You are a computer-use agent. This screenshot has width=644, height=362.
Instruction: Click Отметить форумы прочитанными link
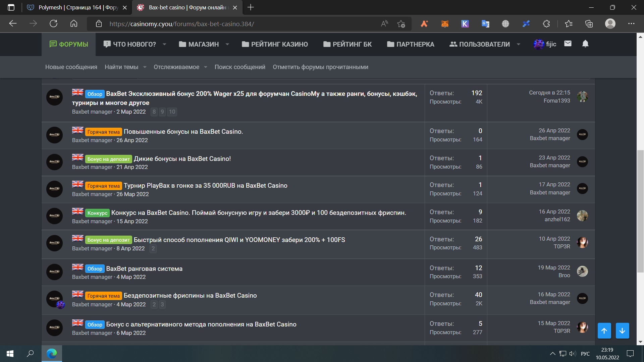320,67
